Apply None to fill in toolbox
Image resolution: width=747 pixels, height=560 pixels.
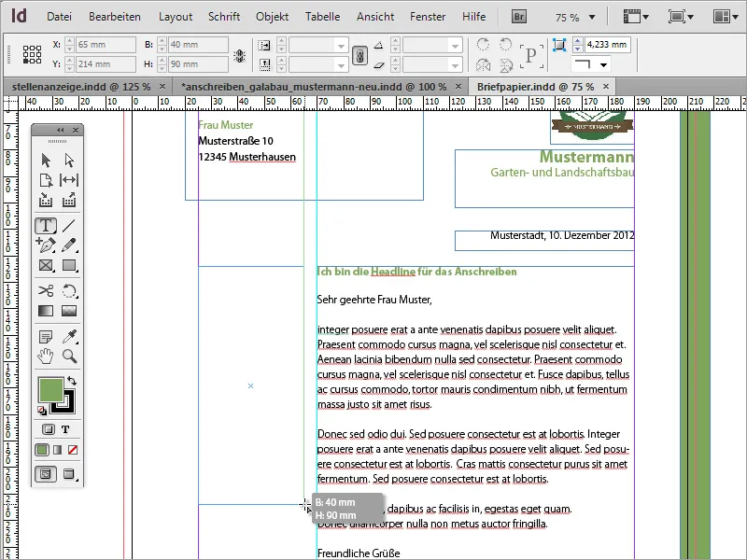coord(73,450)
